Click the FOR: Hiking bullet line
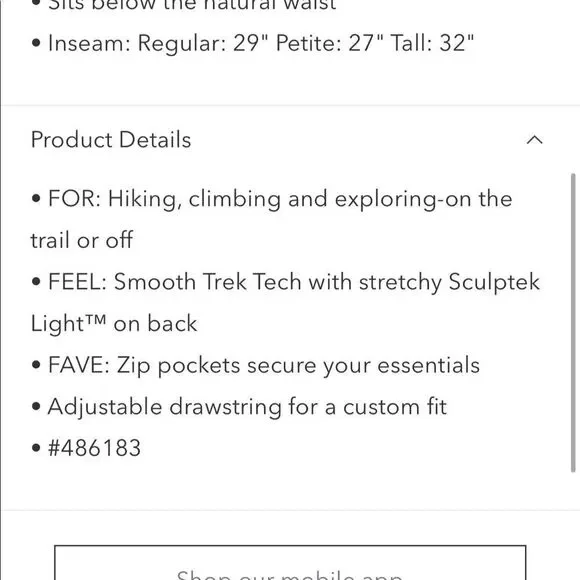 point(272,219)
